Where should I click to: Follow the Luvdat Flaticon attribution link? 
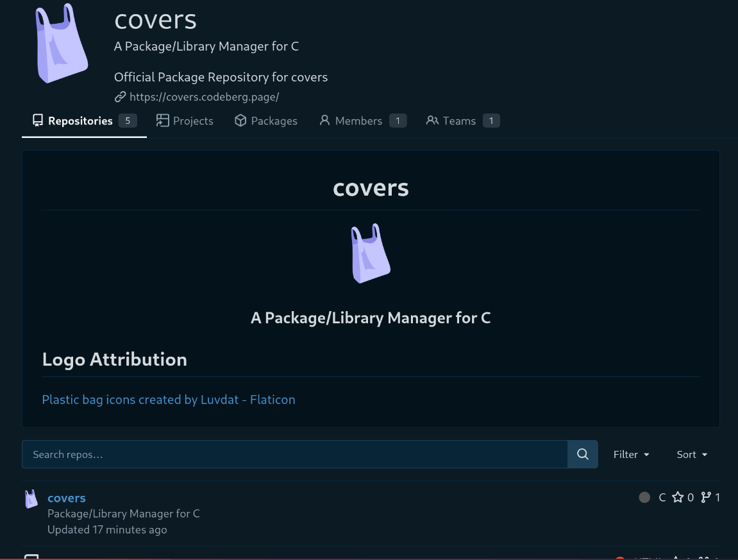(169, 400)
